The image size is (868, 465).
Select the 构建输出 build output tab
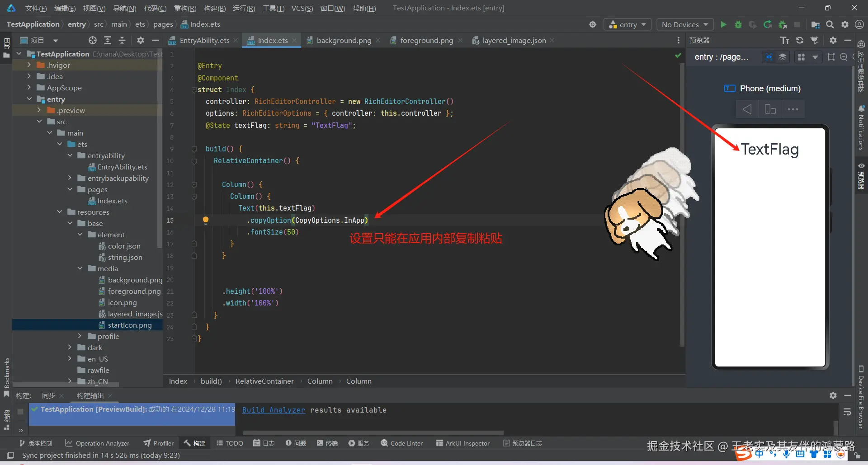coord(90,395)
